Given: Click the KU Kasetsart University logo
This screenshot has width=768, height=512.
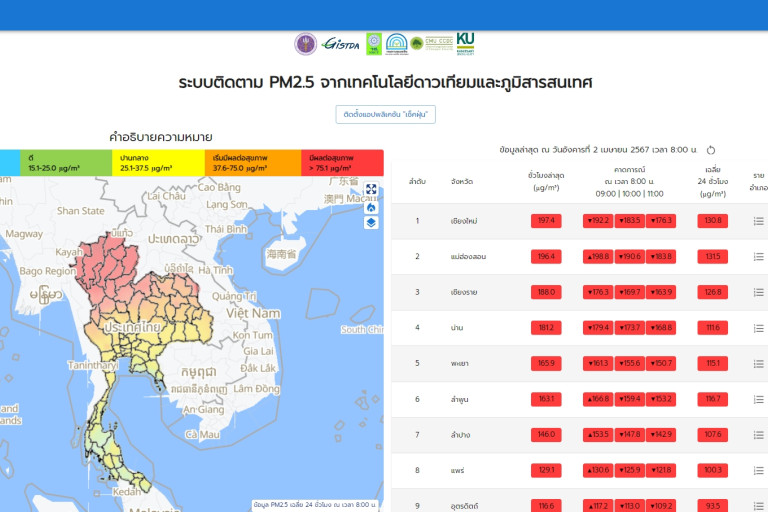Looking at the screenshot, I should (465, 43).
